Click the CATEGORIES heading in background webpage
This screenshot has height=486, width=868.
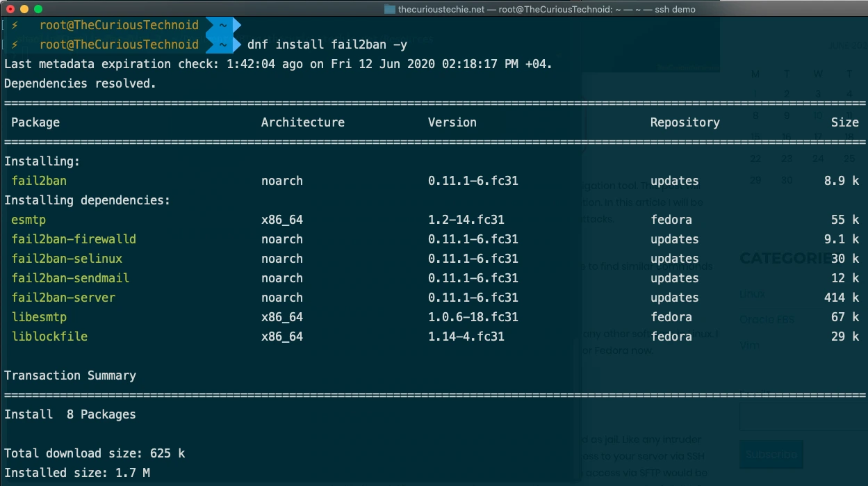785,259
